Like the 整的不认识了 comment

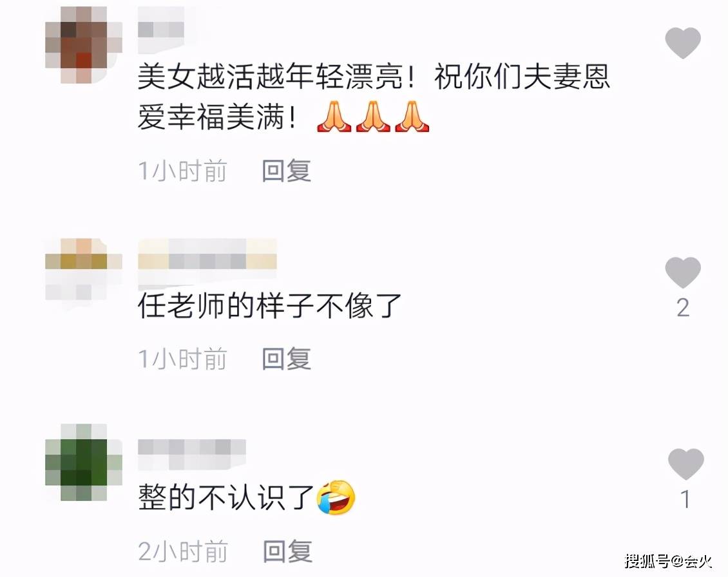point(685,464)
